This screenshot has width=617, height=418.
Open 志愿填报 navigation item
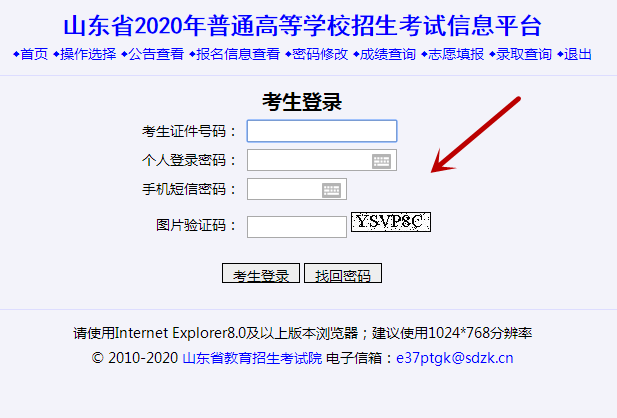(x=456, y=54)
